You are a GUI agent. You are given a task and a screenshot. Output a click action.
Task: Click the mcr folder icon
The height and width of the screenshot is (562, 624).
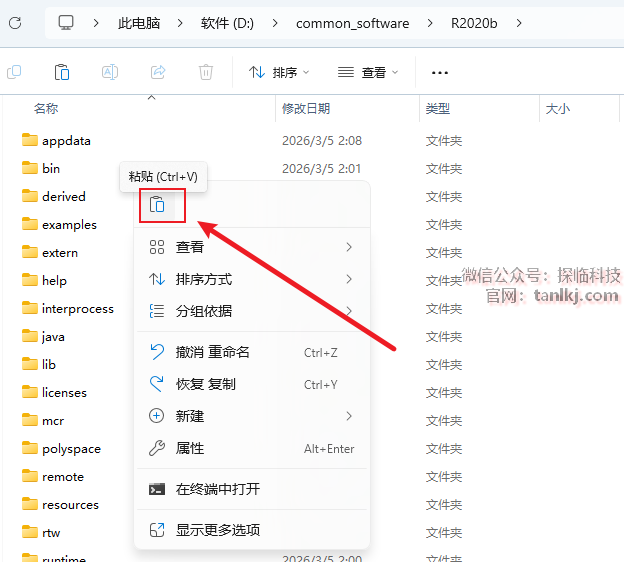(30, 420)
